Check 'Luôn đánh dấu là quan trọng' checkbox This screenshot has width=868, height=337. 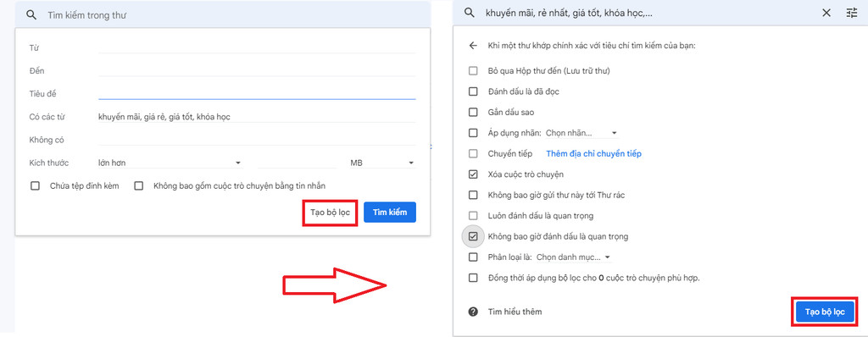pos(473,216)
